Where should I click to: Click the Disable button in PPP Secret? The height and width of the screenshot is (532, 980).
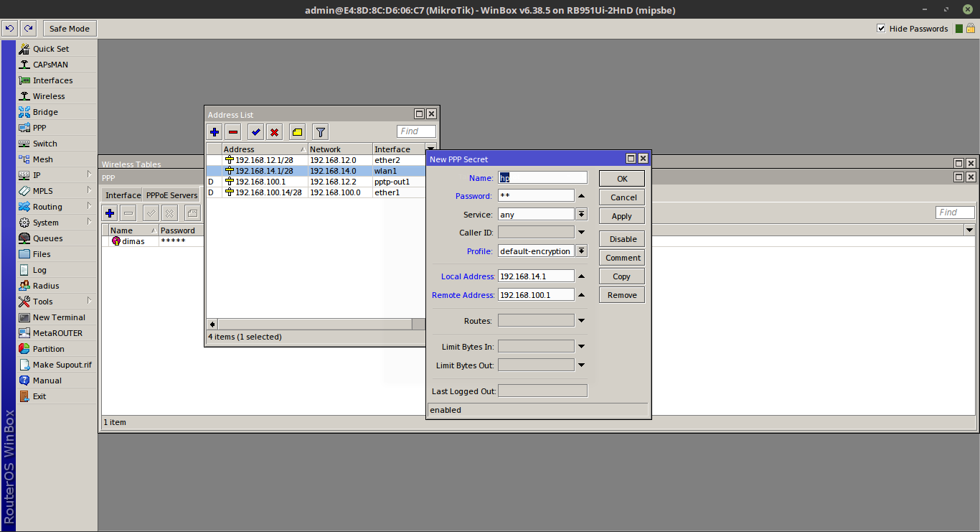622,239
